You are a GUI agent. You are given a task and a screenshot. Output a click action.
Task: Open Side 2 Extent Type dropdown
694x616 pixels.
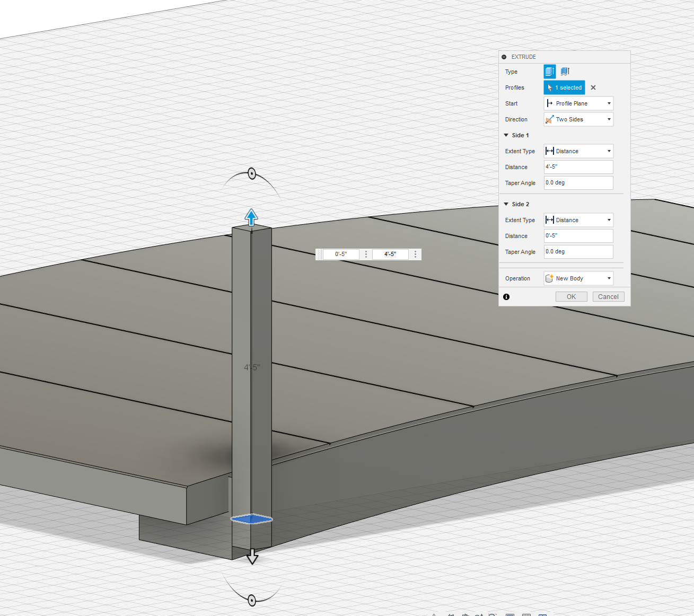coord(578,220)
